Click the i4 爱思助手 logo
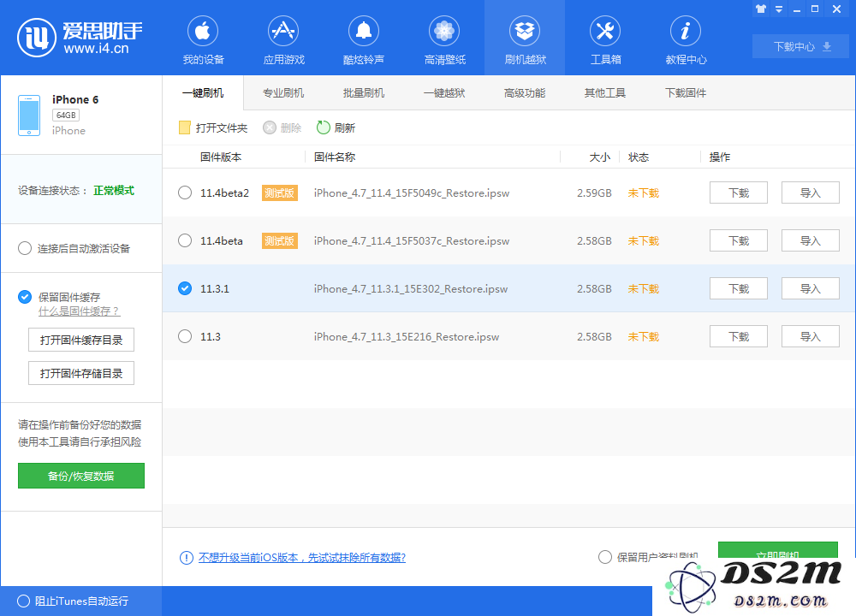Viewport: 856px width, 616px height. pyautogui.click(x=80, y=38)
